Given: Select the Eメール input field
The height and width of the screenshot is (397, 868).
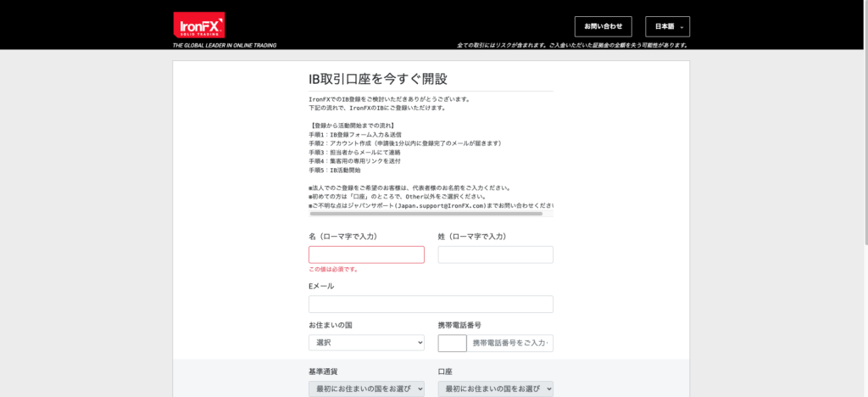Looking at the screenshot, I should (x=431, y=304).
